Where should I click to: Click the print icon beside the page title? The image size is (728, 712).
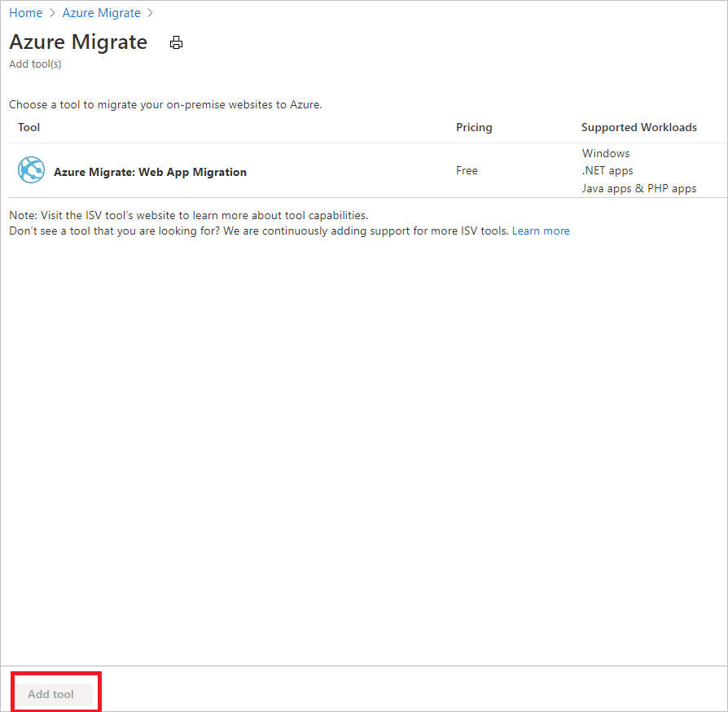[x=176, y=43]
